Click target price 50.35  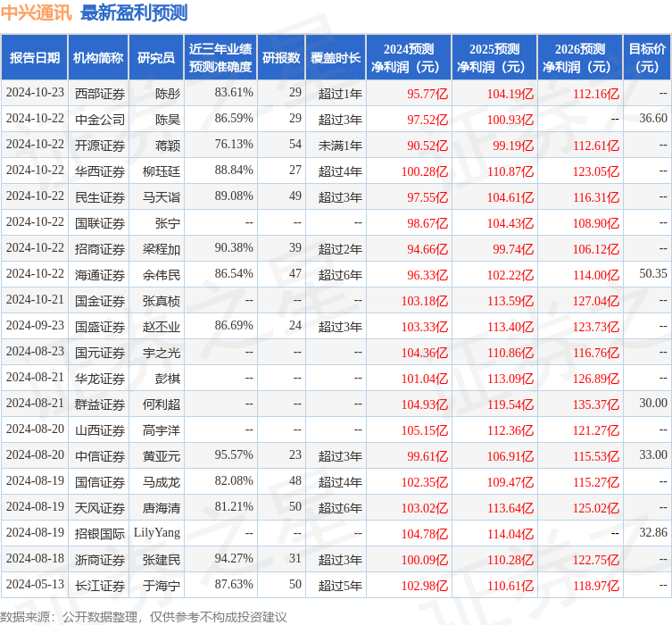[x=653, y=274]
